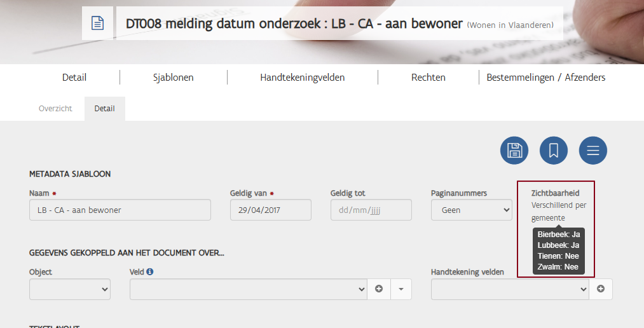Switch to the Sjablonen tab
The image size is (644, 328).
tap(173, 78)
